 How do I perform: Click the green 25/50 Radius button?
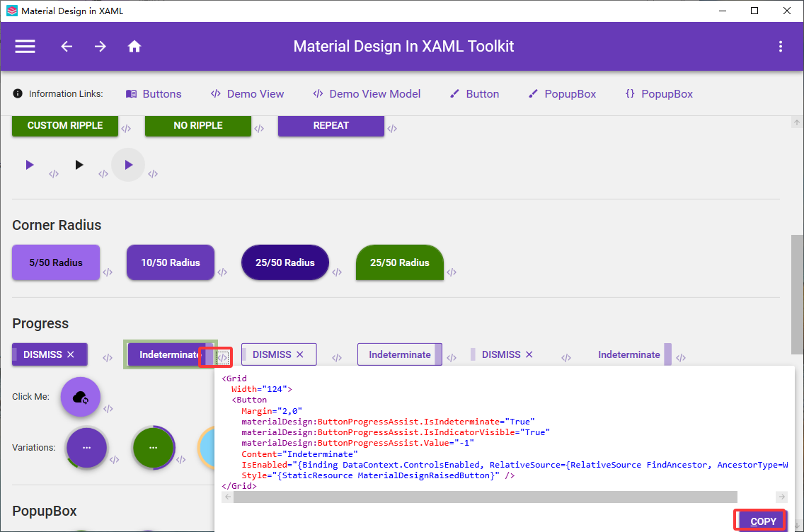pos(400,262)
